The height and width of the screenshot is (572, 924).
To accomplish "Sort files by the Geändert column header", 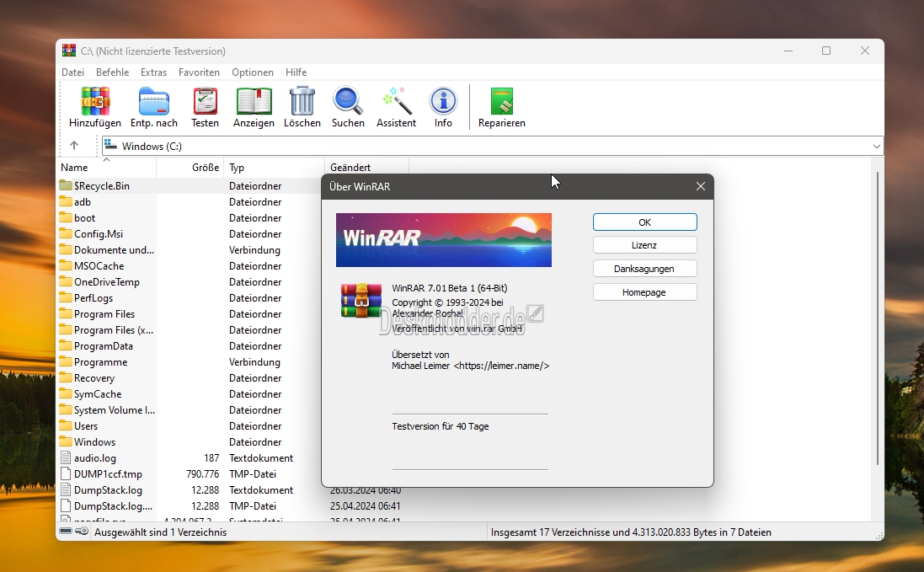I will coord(366,168).
